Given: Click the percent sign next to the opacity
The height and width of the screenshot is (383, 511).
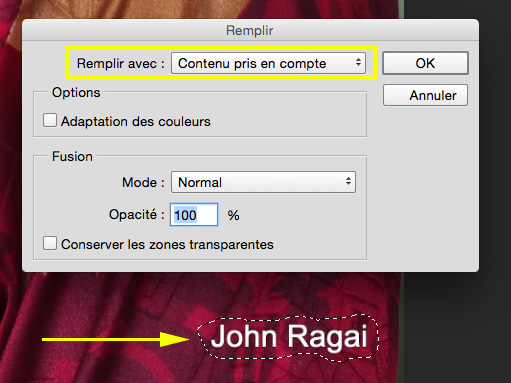Looking at the screenshot, I should point(233,215).
